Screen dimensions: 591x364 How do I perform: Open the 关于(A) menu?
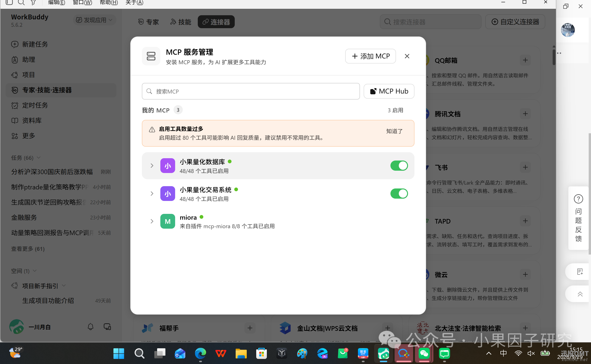[134, 2]
